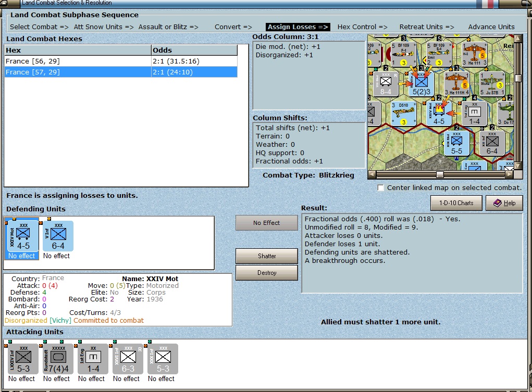Go to Select Combat subphase
Viewport: 532px width, 392px height.
[39, 27]
